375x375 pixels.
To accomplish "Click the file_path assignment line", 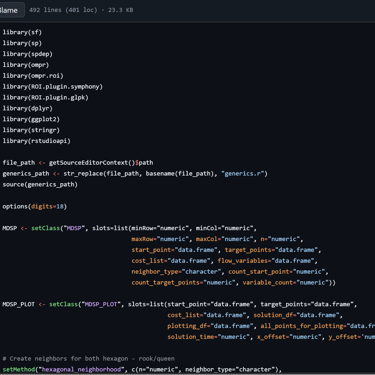I will (x=78, y=163).
